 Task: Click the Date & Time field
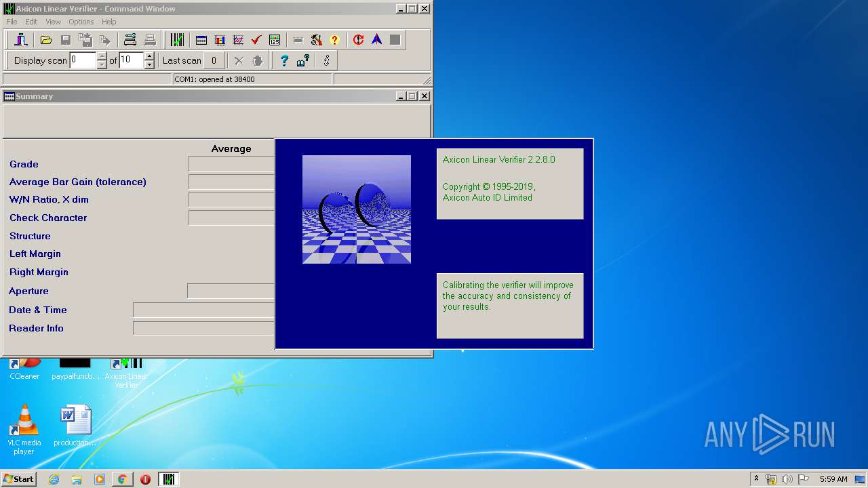pos(203,310)
